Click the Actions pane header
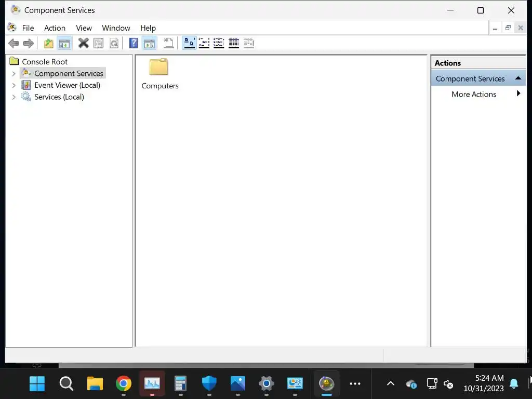Screen dimensions: 532x399 (x=478, y=63)
